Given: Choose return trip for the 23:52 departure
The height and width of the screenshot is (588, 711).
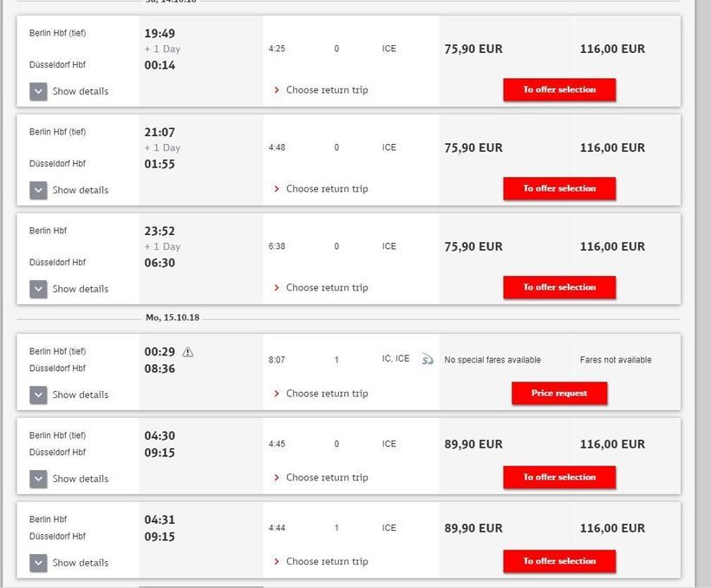Looking at the screenshot, I should [x=326, y=288].
